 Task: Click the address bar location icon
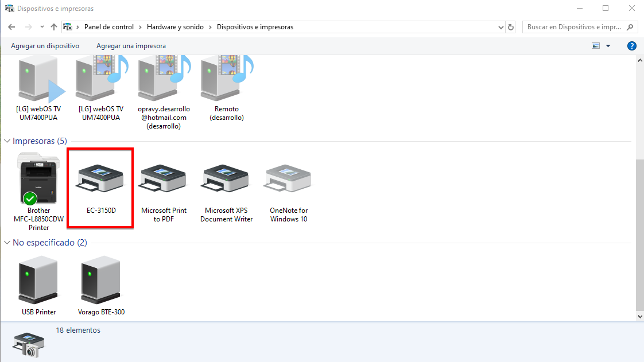(x=68, y=27)
